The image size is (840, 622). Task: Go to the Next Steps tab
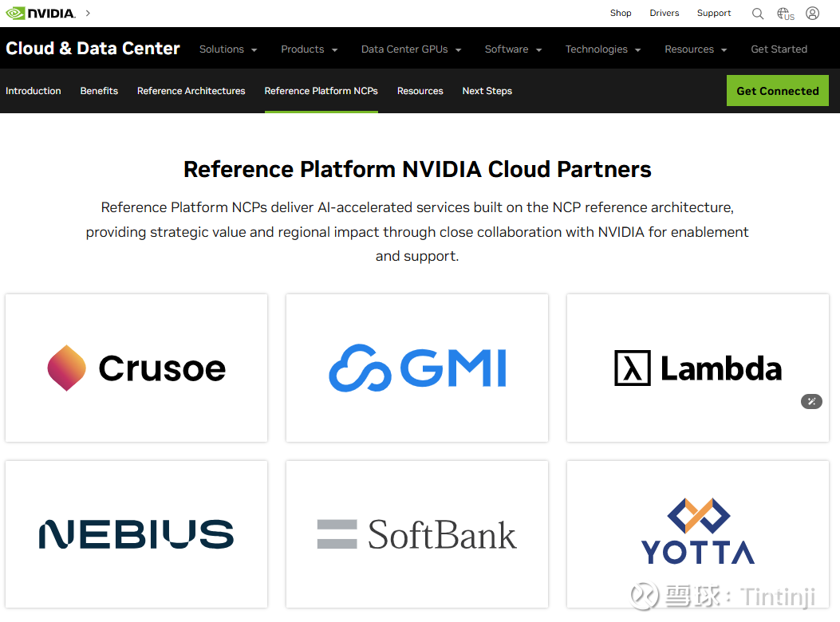tap(487, 91)
